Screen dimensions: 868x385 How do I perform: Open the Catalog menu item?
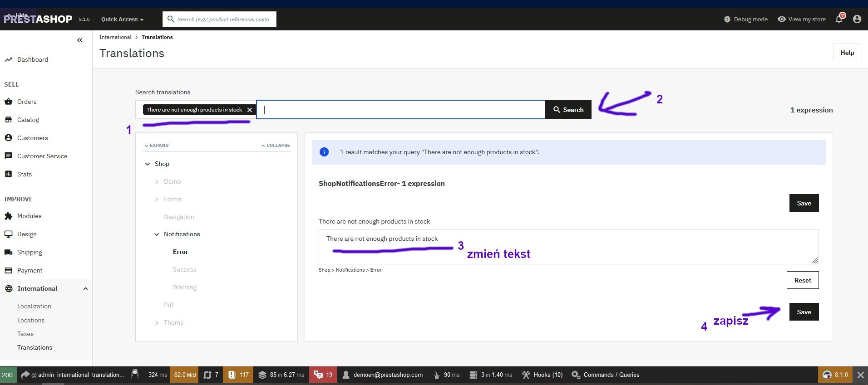pyautogui.click(x=28, y=120)
